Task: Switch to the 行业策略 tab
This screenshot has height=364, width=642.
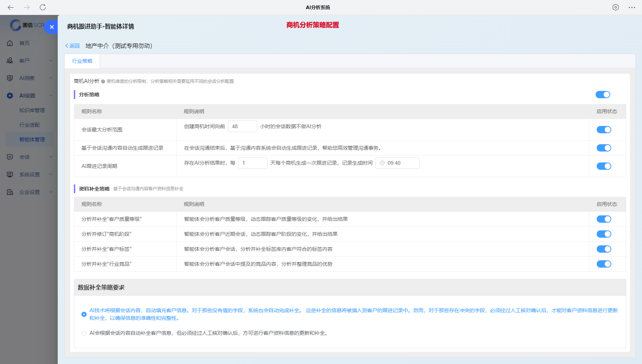Action: tap(82, 61)
